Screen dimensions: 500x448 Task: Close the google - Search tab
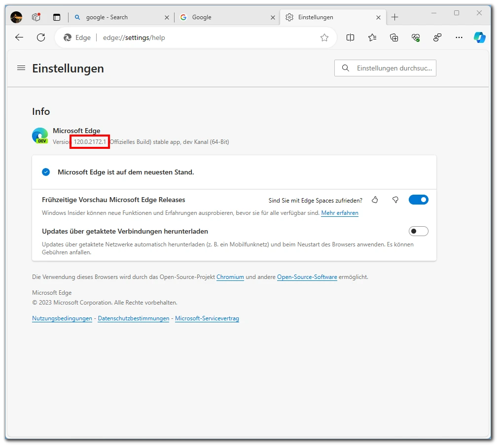(x=167, y=18)
